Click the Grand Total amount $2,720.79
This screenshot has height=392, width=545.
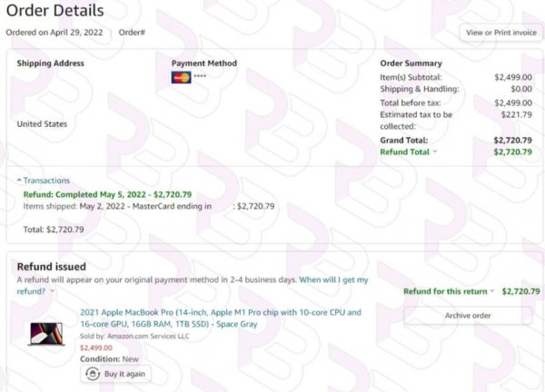point(512,141)
